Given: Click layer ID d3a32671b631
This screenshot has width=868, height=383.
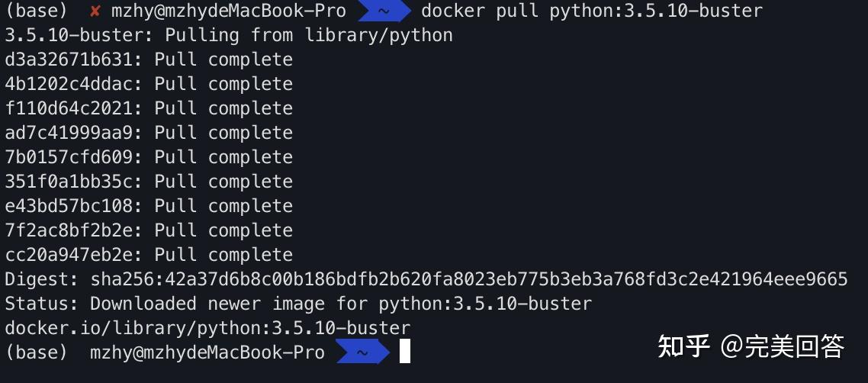Looking at the screenshot, I should pos(69,60).
